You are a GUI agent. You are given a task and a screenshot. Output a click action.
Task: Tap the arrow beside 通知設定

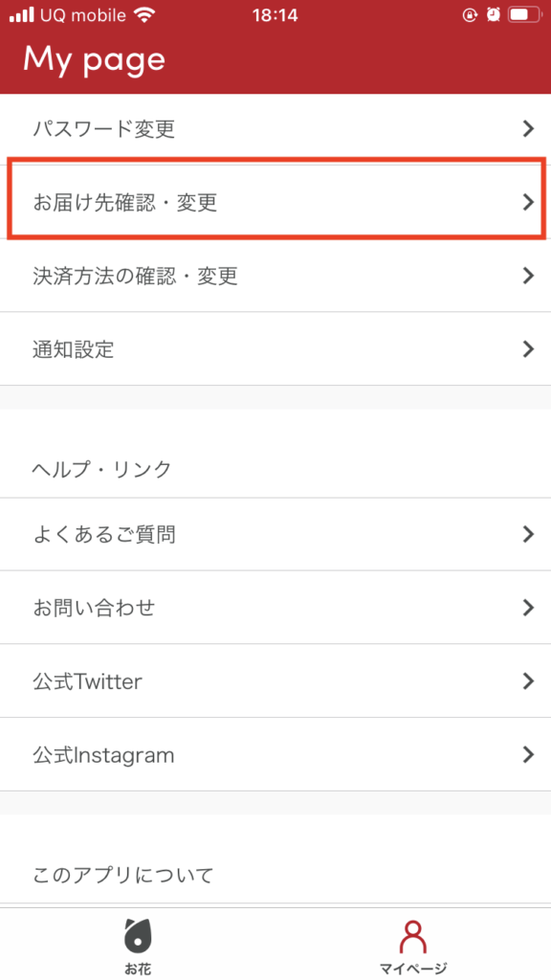528,348
